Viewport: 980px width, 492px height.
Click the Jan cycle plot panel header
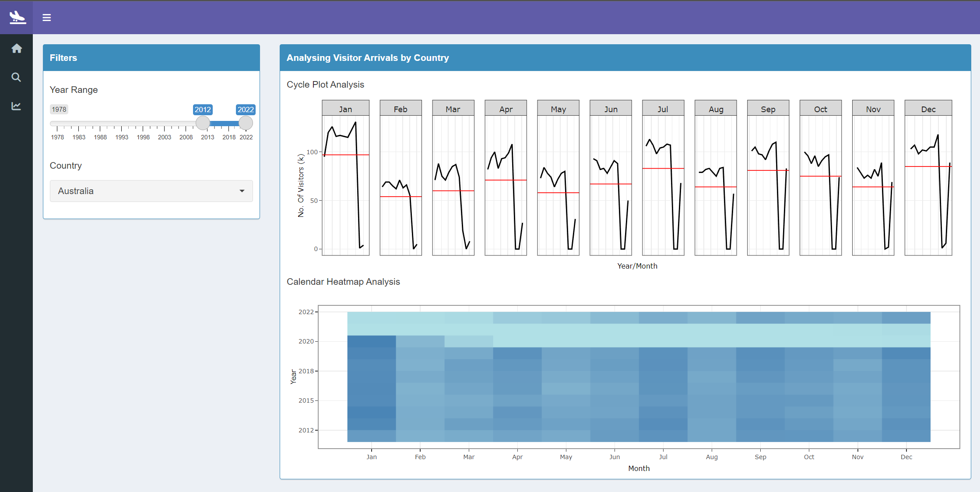(x=345, y=109)
